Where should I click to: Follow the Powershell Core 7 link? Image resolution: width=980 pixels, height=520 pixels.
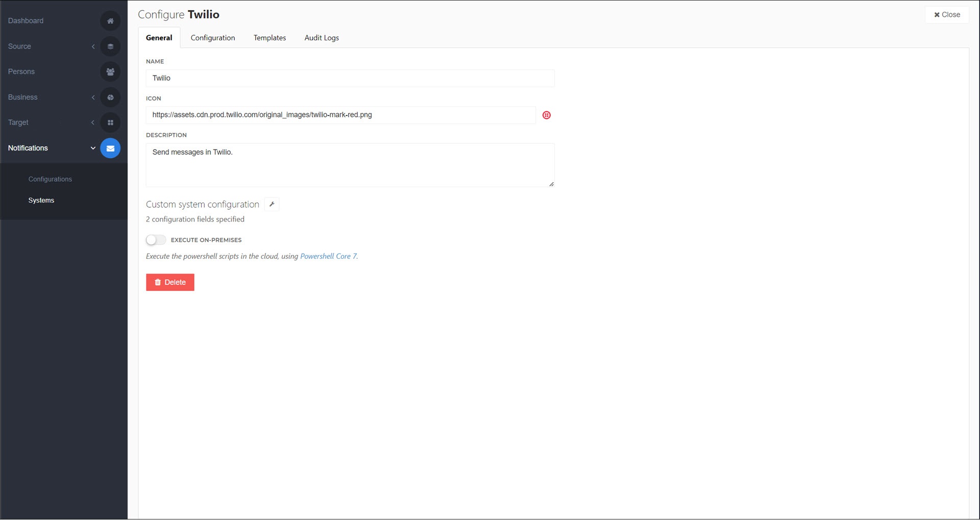[x=328, y=256]
